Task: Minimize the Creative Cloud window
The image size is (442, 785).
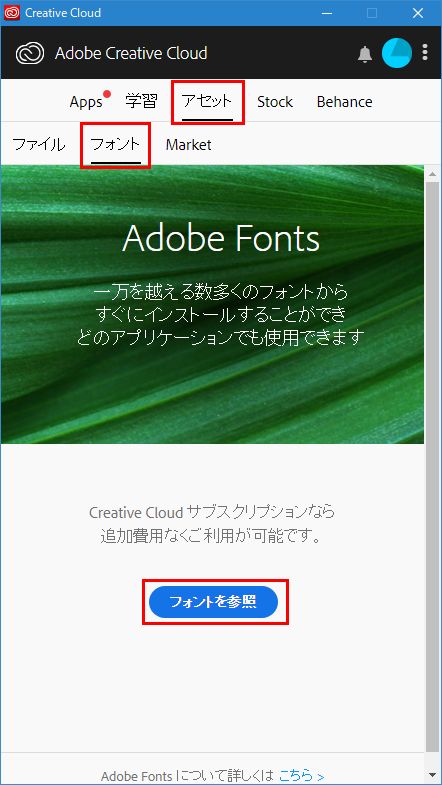Action: [327, 13]
